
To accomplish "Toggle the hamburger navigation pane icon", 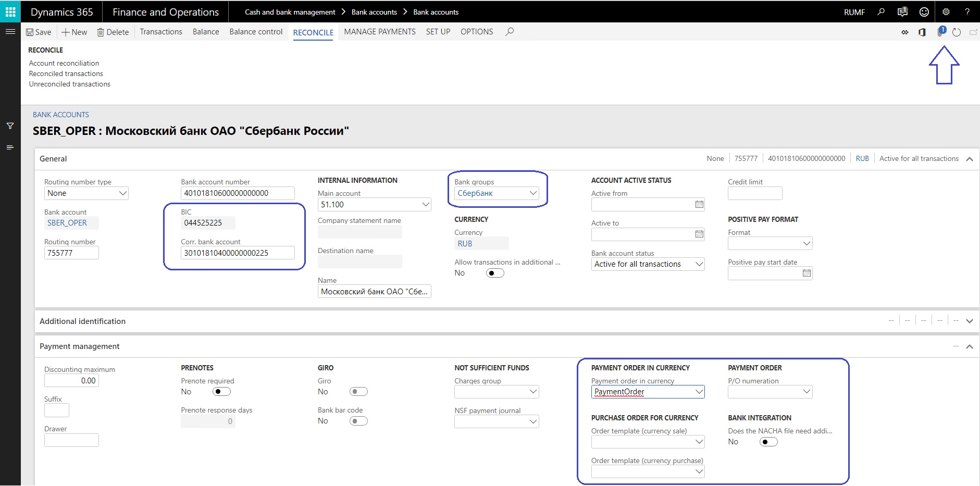I will click(x=10, y=32).
